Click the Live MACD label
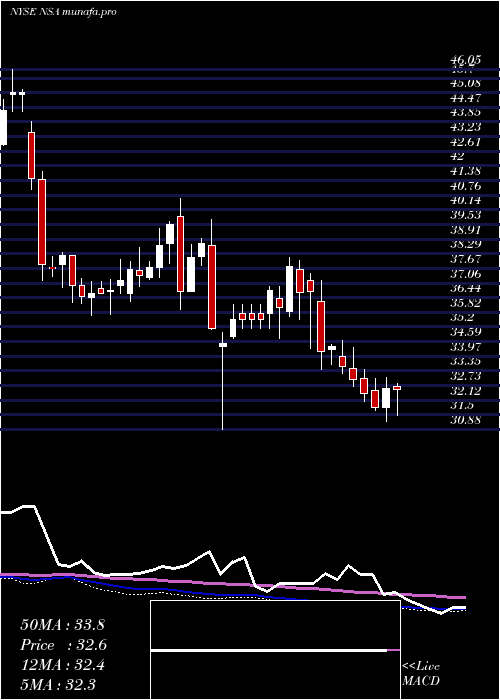Viewport: 500px width, 700px height. click(x=421, y=674)
